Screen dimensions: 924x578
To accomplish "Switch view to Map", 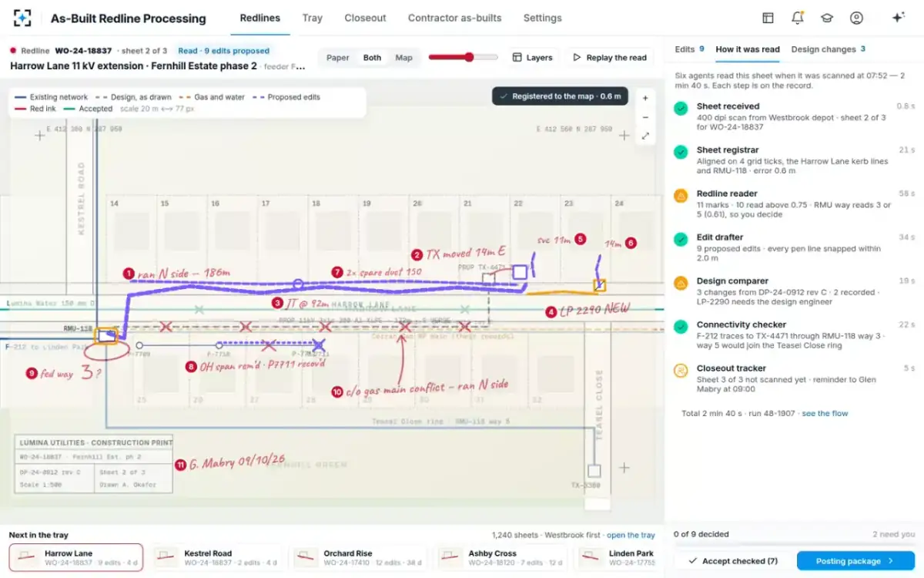I will point(403,58).
